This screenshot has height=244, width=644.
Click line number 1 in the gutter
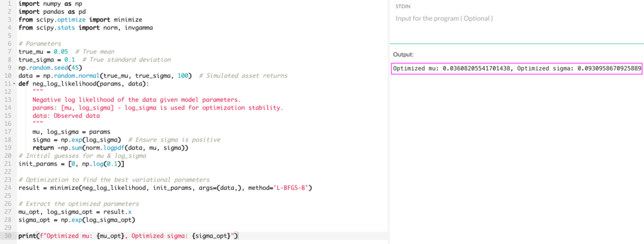coord(9,3)
